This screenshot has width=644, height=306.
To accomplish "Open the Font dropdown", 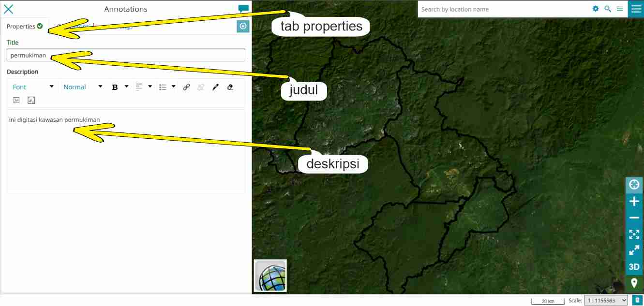I will (x=33, y=87).
